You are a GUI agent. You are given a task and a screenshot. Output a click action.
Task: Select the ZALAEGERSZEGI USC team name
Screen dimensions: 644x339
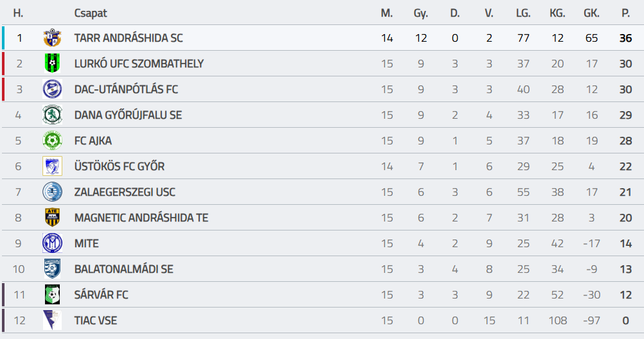pyautogui.click(x=125, y=192)
